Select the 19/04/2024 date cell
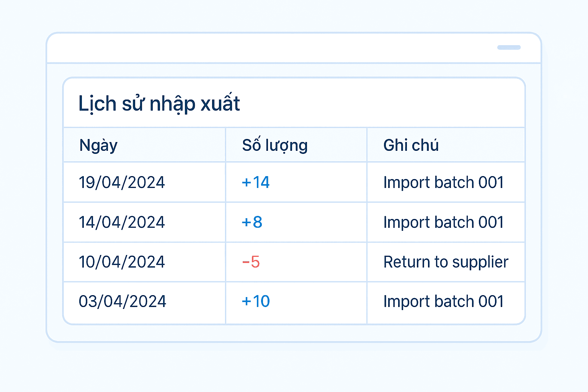 (122, 182)
